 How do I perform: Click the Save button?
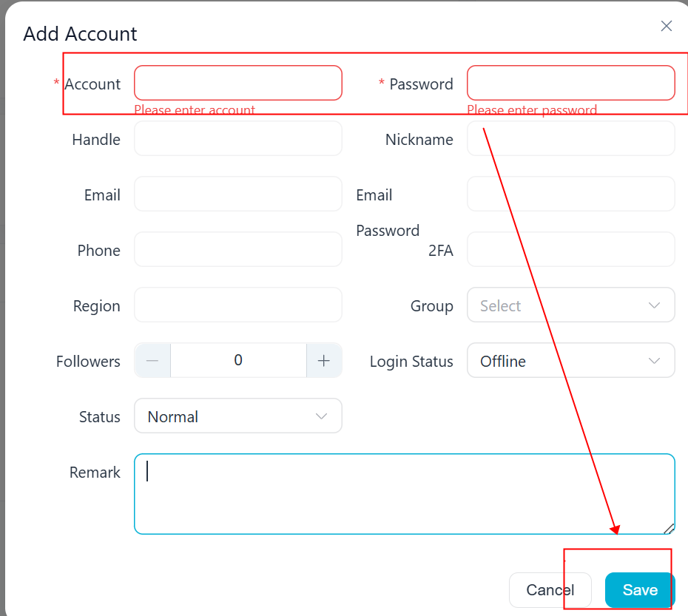coord(639,590)
